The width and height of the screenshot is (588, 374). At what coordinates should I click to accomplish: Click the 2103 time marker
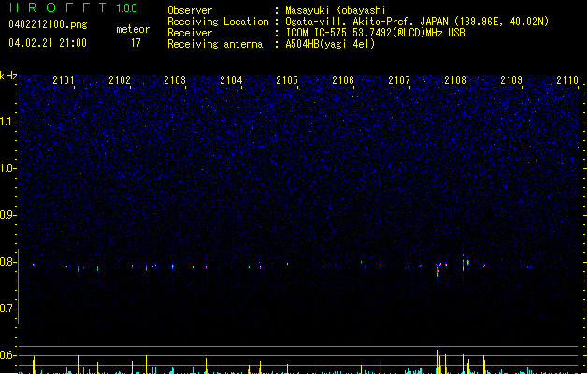click(175, 79)
